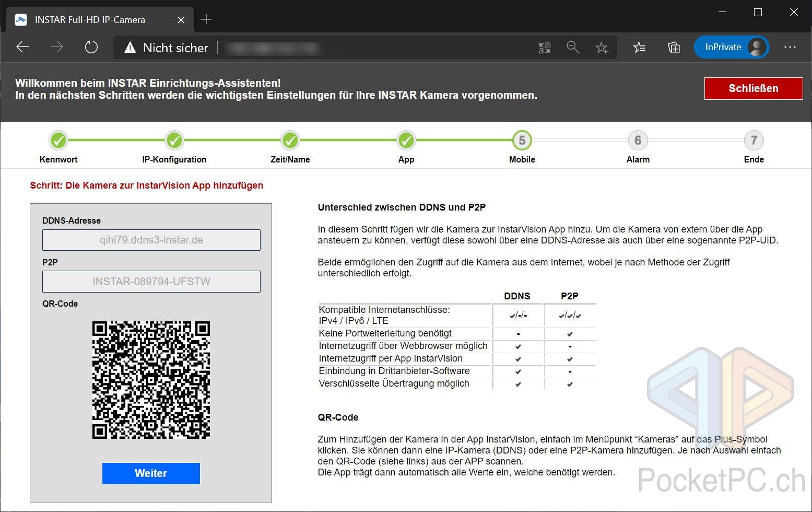
Task: Click the P2P UID input field
Action: tap(151, 282)
